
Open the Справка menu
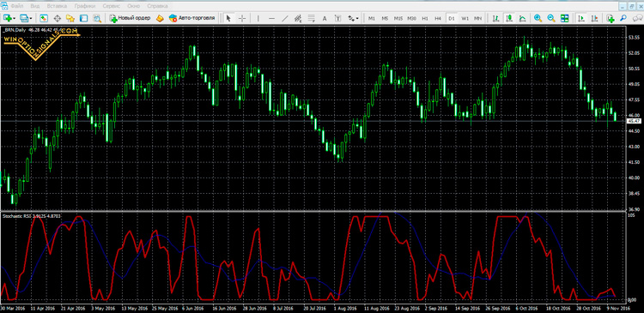[157, 6]
